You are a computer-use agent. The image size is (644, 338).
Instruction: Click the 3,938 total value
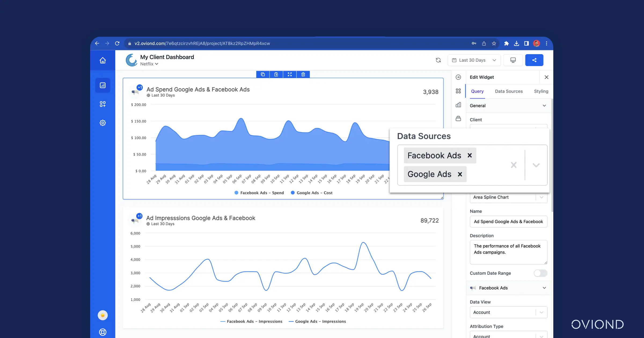(x=431, y=92)
